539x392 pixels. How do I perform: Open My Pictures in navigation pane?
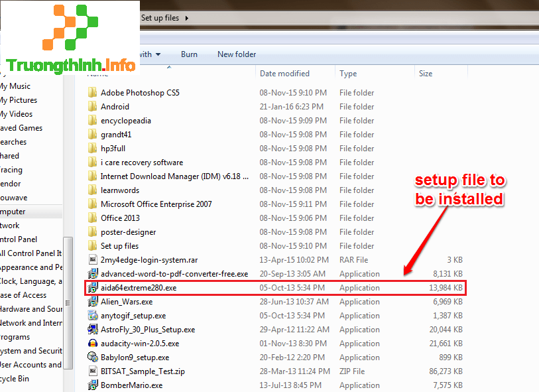coord(19,100)
